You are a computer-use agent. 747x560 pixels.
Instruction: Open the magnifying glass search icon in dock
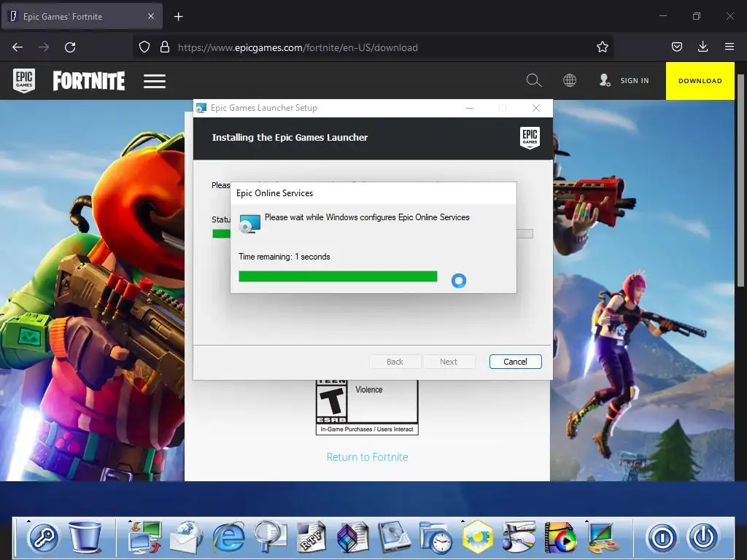point(270,537)
